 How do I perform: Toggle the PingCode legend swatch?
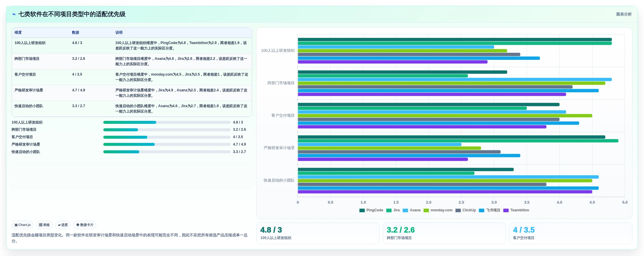coord(362,210)
